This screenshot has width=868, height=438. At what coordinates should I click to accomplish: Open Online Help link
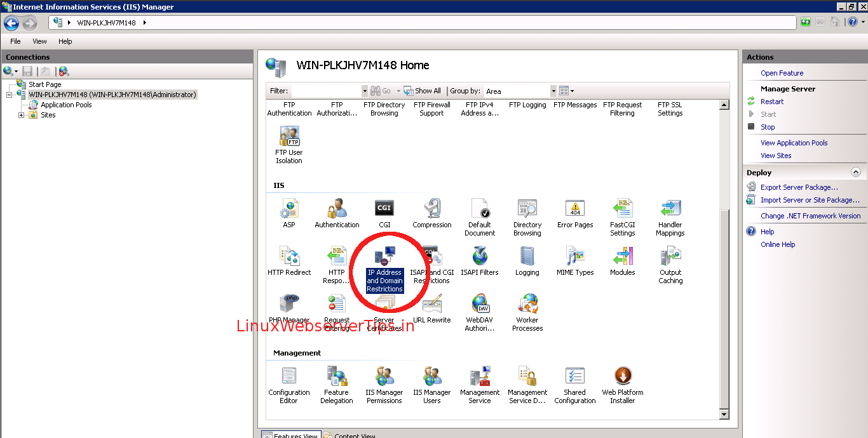tap(778, 244)
